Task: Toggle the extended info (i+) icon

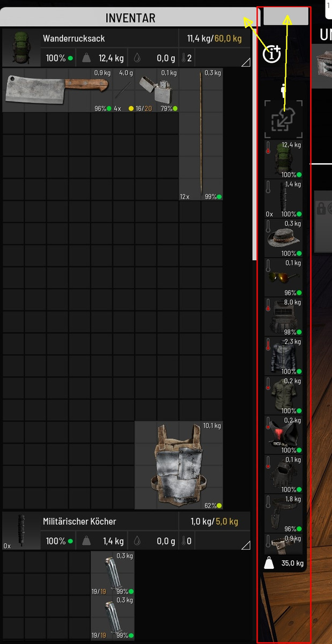Action: [272, 53]
